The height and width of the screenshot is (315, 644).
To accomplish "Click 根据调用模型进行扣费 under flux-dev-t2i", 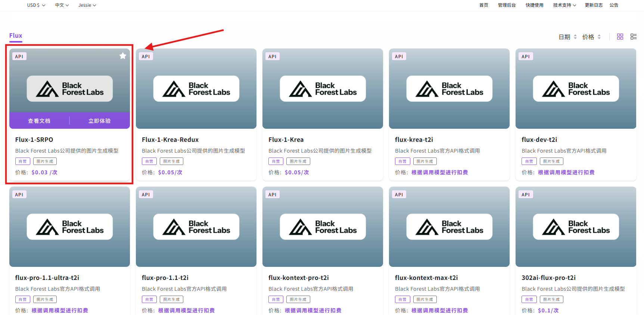I will [x=566, y=172].
